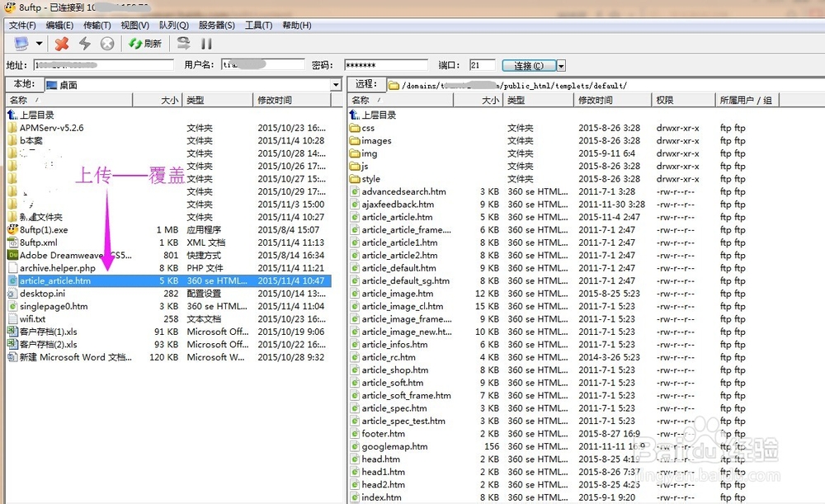
Task: Expand the site manager dropdown arrow
Action: pos(39,44)
